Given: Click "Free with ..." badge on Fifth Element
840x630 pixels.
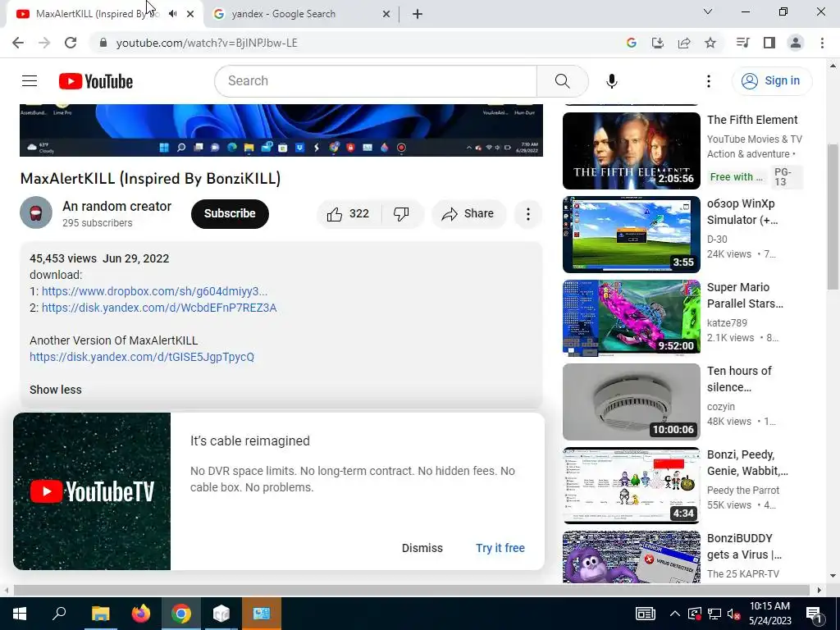Looking at the screenshot, I should 736,177.
